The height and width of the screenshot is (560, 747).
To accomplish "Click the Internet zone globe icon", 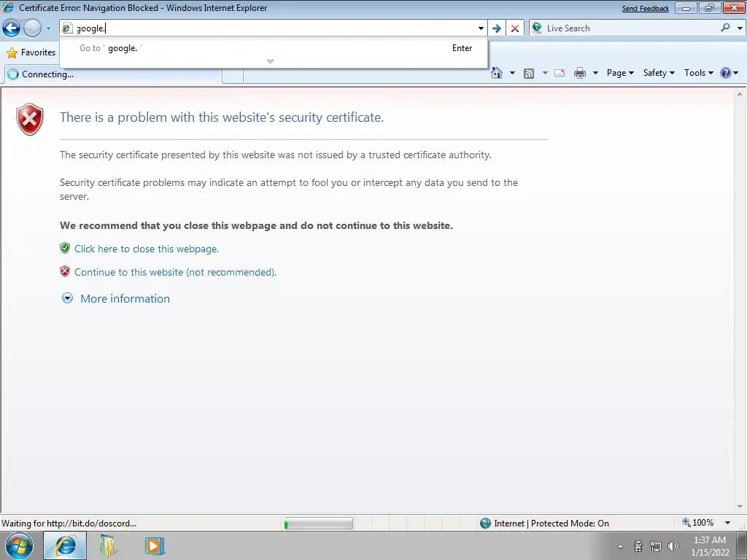I will click(x=485, y=524).
